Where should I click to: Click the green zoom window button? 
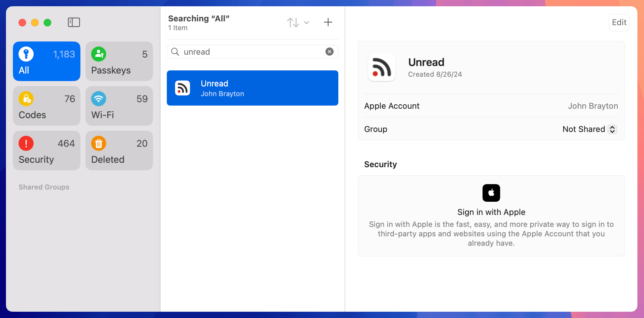(x=47, y=23)
